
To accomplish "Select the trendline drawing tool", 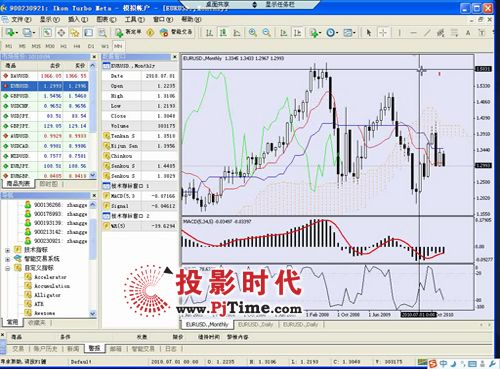I will coord(427,32).
